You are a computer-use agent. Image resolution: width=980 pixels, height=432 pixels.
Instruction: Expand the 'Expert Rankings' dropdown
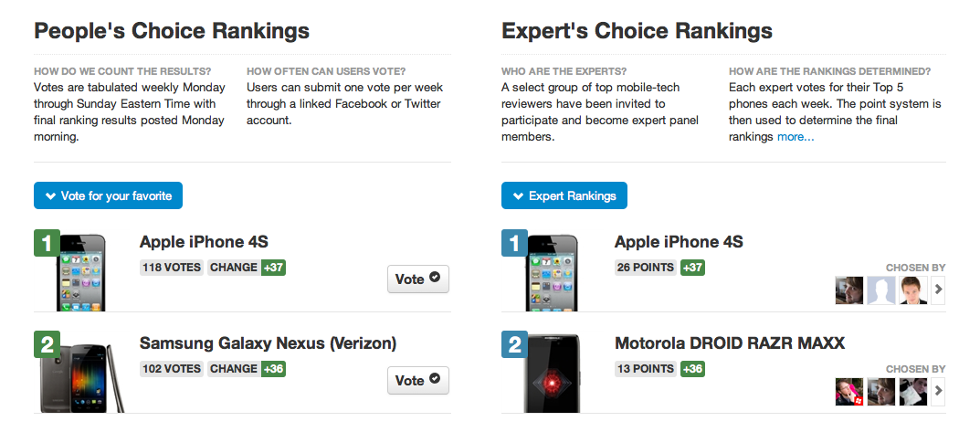point(564,195)
